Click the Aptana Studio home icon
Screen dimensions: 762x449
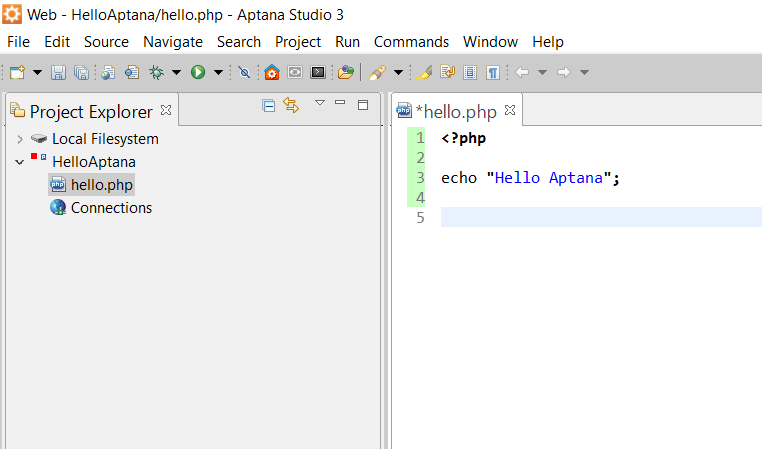pos(272,72)
